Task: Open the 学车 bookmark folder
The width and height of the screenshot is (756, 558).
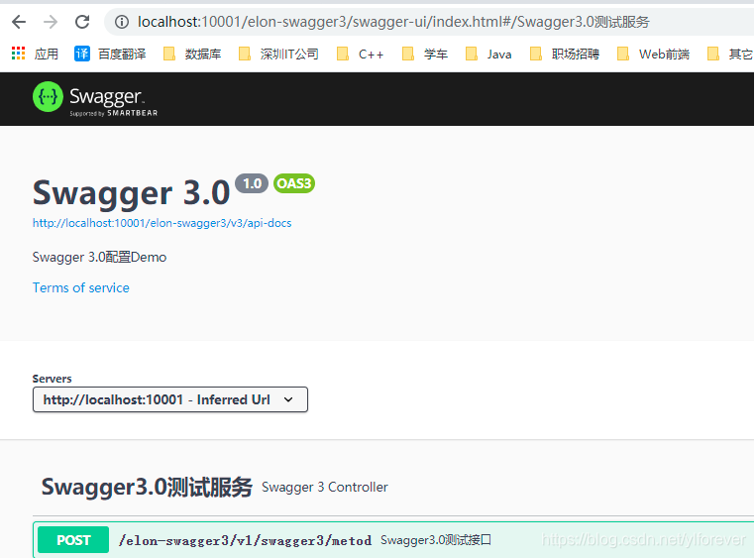Action: (x=425, y=54)
